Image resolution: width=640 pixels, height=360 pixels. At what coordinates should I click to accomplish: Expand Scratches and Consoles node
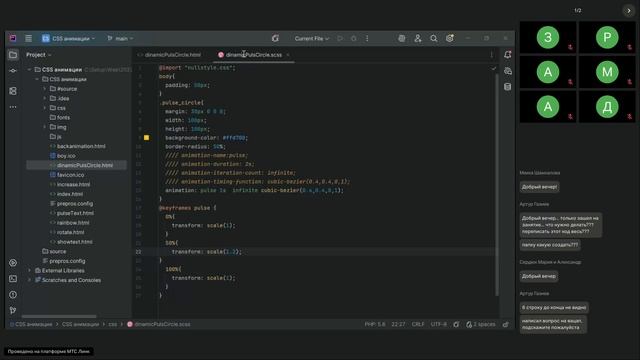29,280
